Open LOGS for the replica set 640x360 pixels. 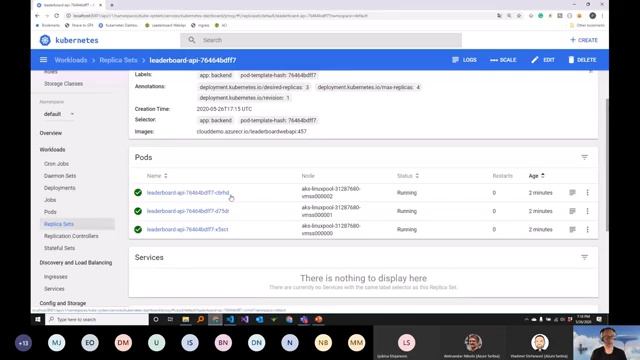[464, 60]
